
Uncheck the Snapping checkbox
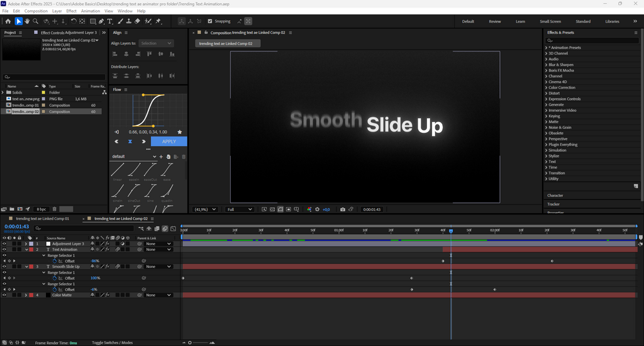coord(210,21)
